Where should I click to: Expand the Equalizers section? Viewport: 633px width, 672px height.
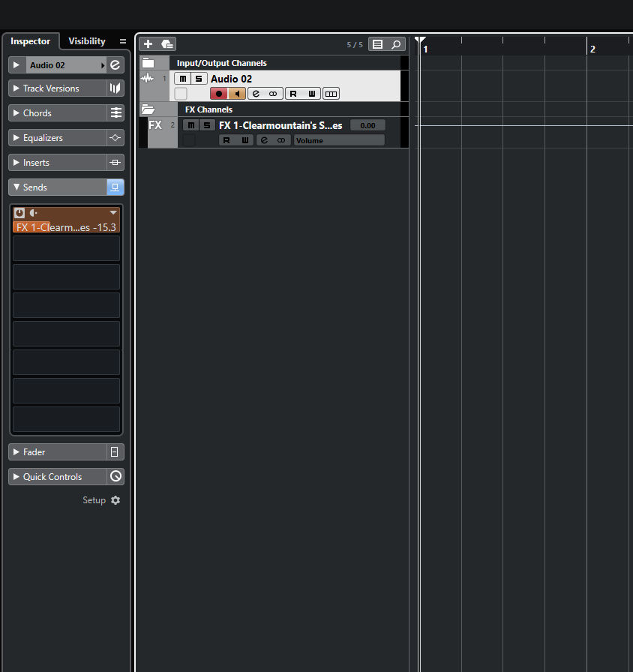pyautogui.click(x=16, y=138)
